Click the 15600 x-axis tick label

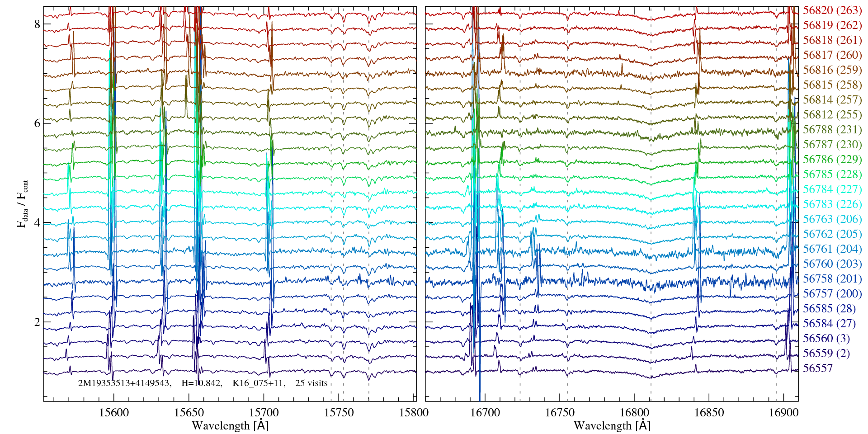tap(114, 413)
